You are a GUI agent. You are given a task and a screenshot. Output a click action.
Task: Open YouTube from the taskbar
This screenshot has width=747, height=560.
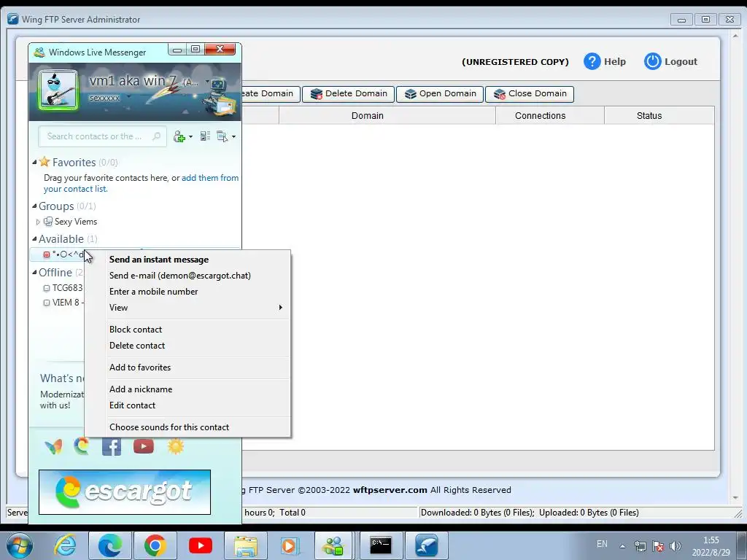200,545
